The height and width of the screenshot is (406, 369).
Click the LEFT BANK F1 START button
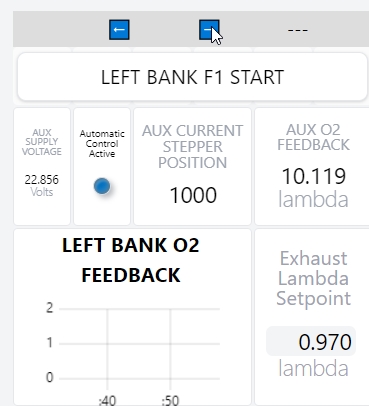point(192,77)
